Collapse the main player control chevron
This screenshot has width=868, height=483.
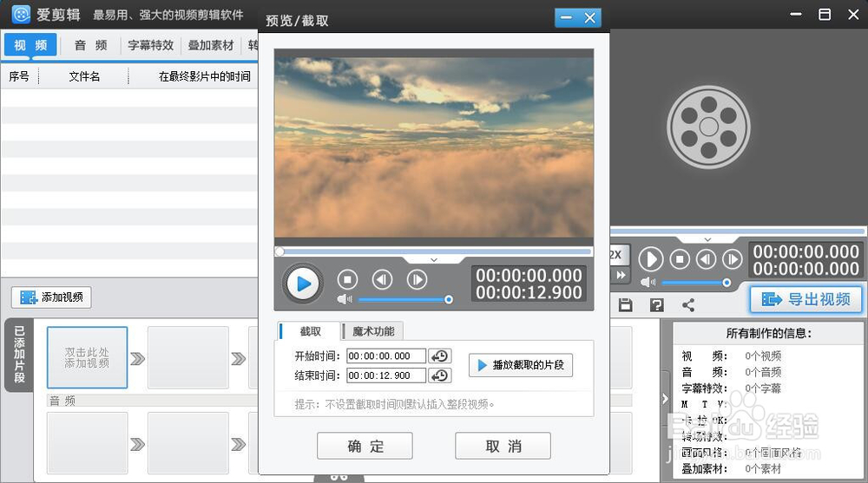[707, 239]
